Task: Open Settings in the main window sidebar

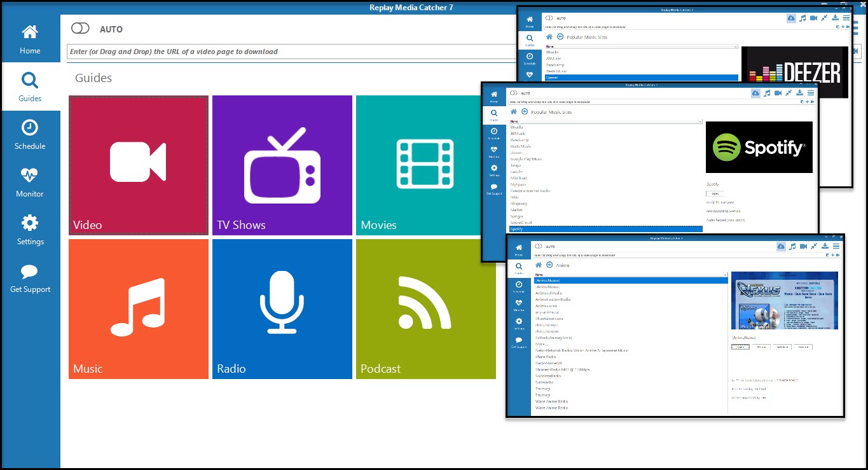Action: point(30,230)
